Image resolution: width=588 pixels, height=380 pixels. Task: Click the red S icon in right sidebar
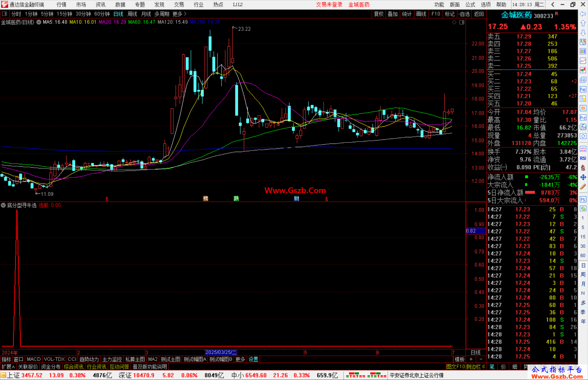(583, 168)
